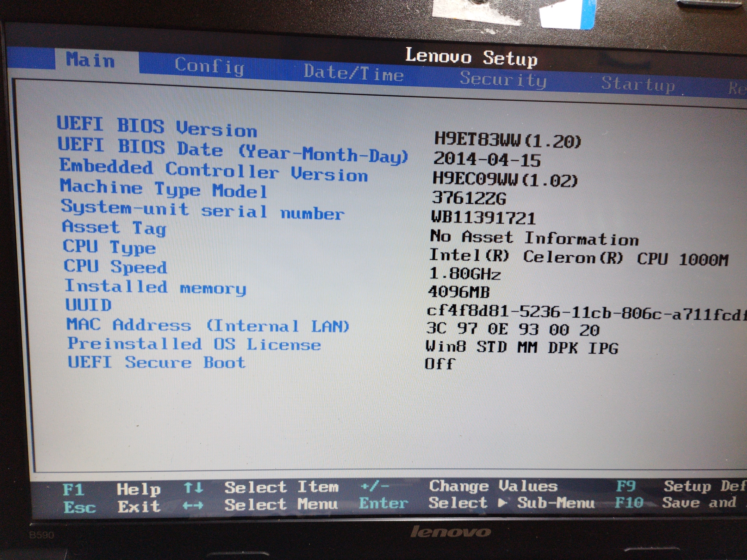Click the left/right arrows icon
747x560 pixels.
tap(193, 506)
